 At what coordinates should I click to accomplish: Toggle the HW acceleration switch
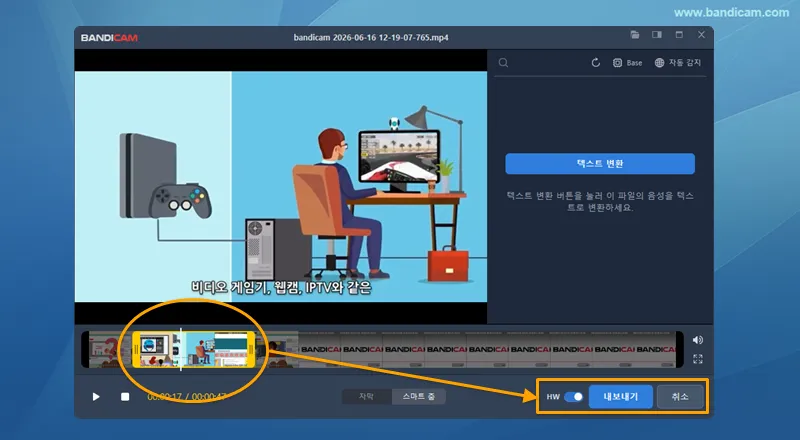click(573, 397)
